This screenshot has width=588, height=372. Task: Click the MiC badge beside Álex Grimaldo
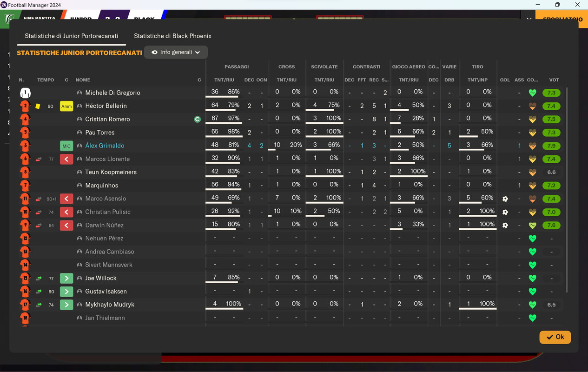(66, 146)
